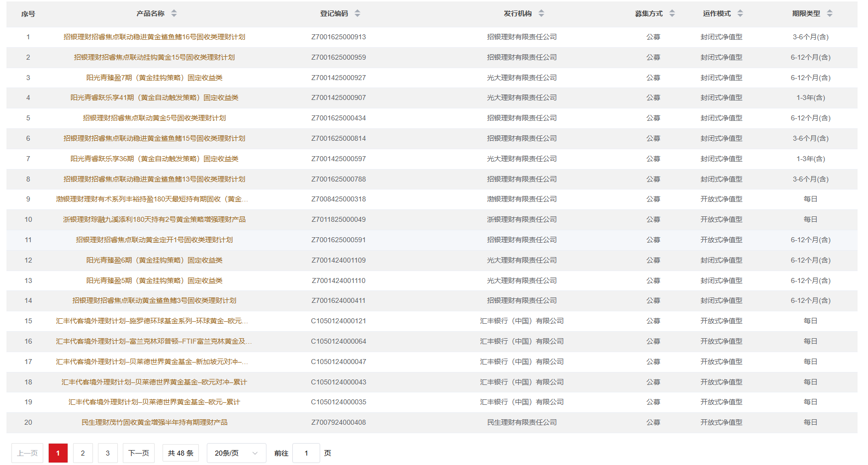Toggle sorting on 募集方式 column
868x465 pixels.
[x=672, y=13]
